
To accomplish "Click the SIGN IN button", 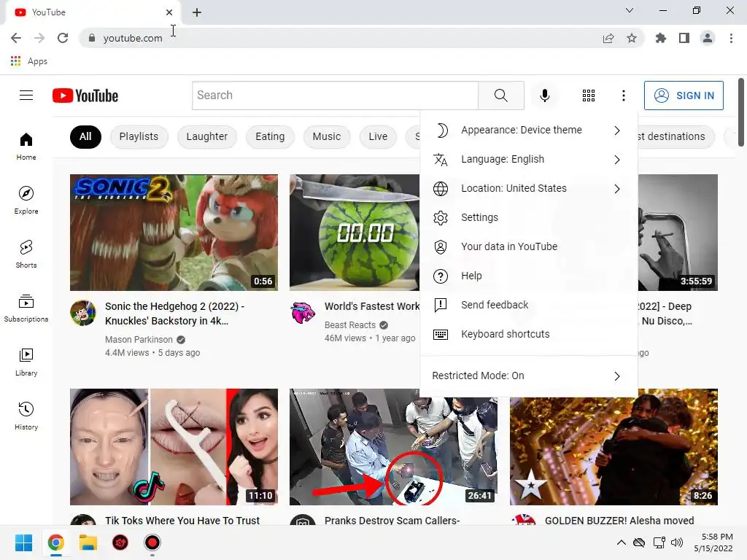I will [684, 96].
